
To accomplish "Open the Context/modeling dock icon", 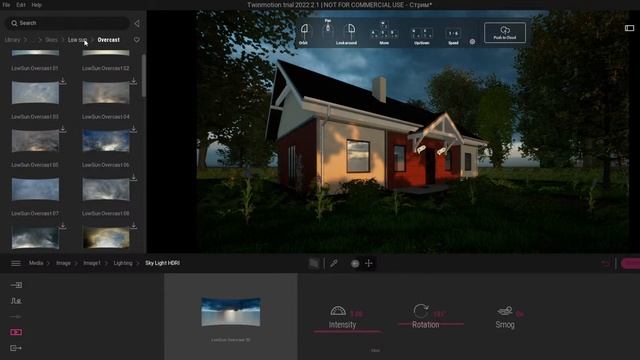I will coord(16,301).
